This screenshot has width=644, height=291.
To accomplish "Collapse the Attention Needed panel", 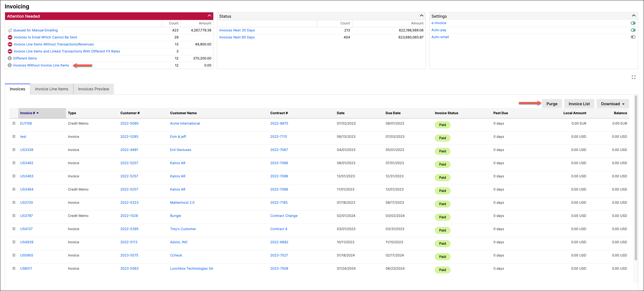I will [209, 16].
